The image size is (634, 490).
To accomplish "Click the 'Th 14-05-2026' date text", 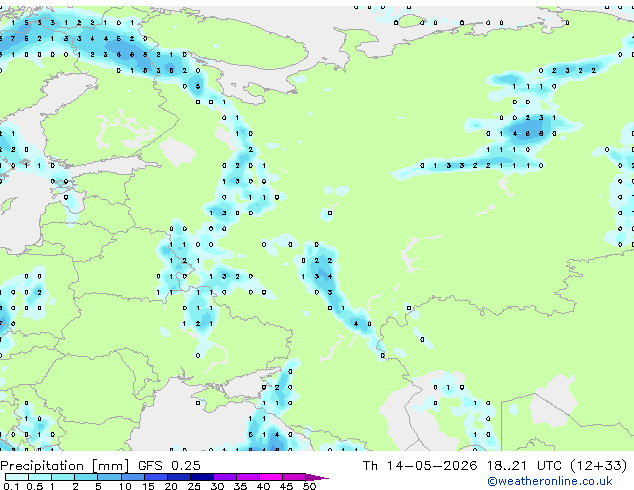I will click(x=420, y=466).
